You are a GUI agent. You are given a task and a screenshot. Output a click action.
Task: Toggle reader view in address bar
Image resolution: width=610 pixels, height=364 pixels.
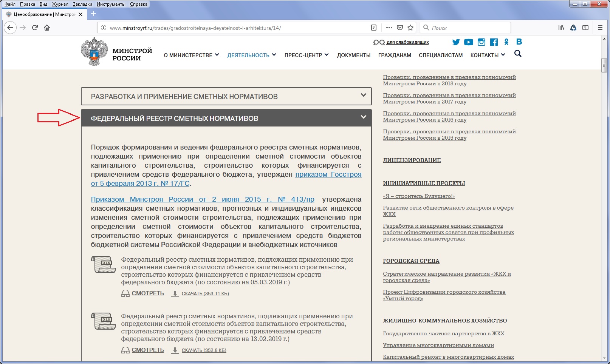tap(374, 28)
